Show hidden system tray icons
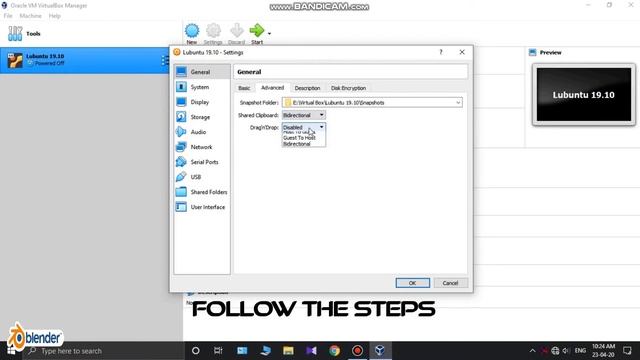The height and width of the screenshot is (360, 640). click(x=532, y=351)
